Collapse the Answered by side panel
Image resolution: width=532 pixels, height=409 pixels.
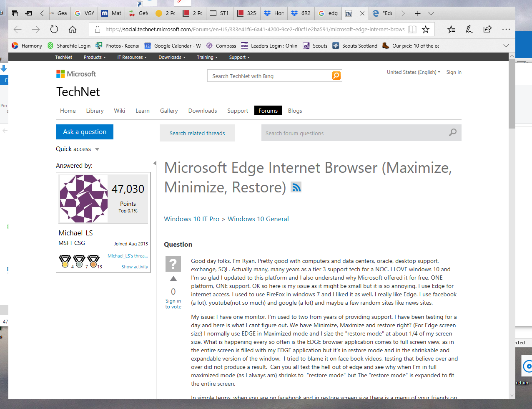(x=155, y=163)
